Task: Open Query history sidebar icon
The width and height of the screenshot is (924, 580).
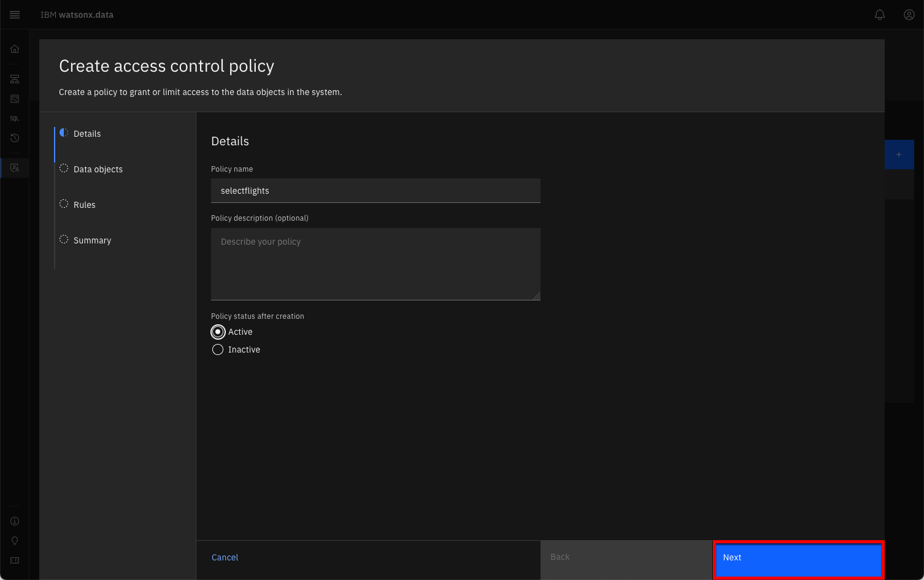Action: 15,138
